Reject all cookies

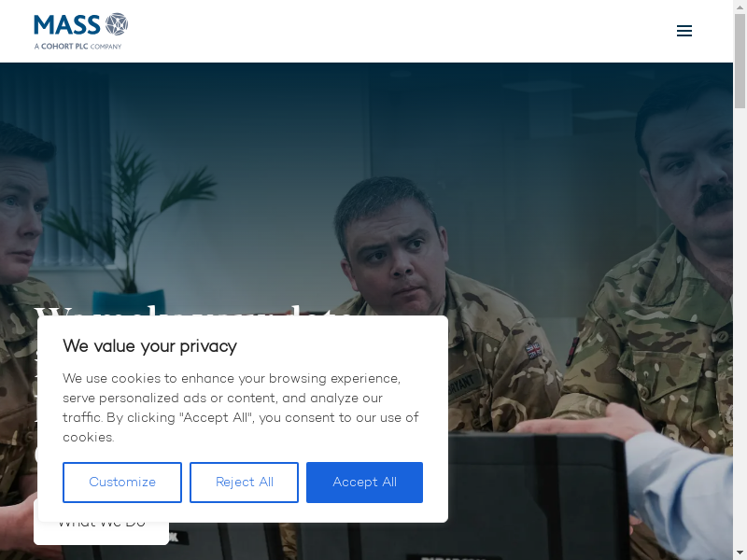(244, 482)
